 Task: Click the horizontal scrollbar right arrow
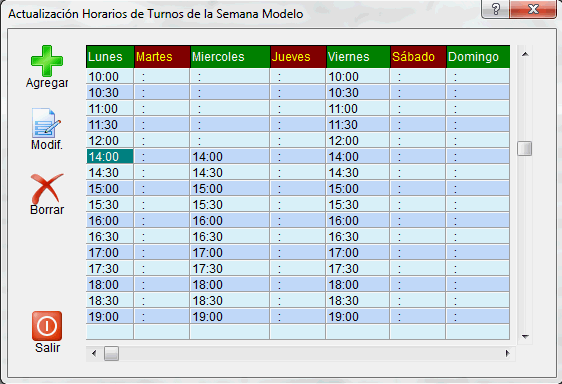(507, 354)
